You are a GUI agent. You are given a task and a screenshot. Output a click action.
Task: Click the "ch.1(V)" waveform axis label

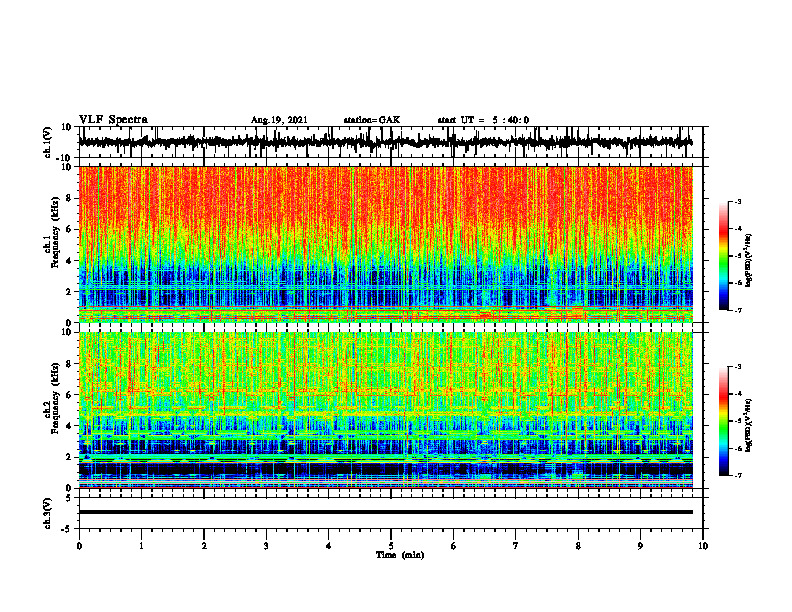coord(48,142)
